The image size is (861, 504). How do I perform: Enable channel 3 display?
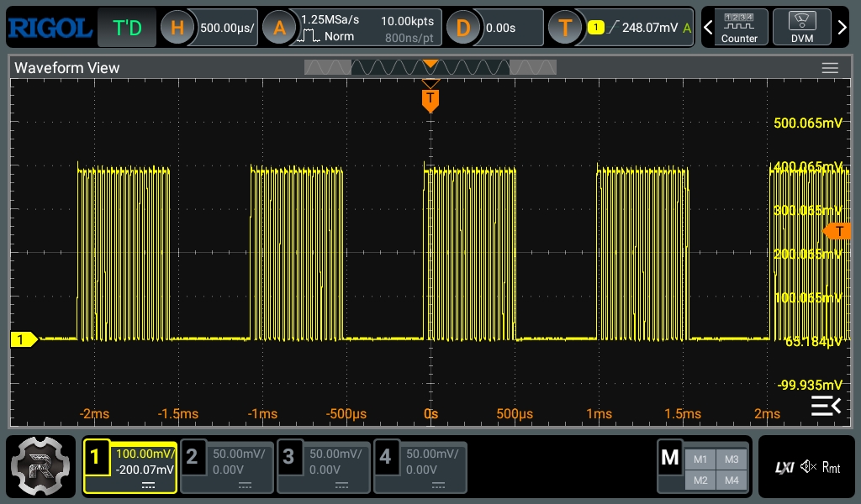[x=324, y=466]
